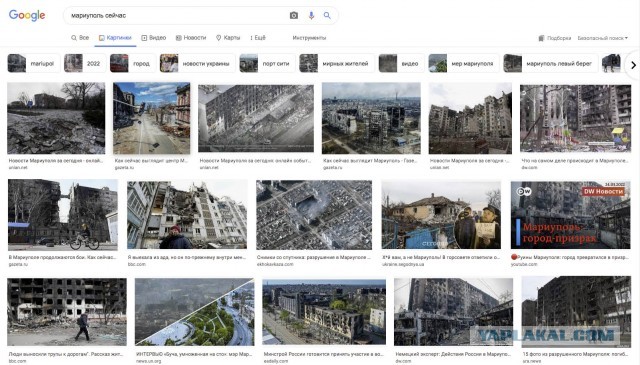Filter by the 2022 chip

(x=85, y=63)
